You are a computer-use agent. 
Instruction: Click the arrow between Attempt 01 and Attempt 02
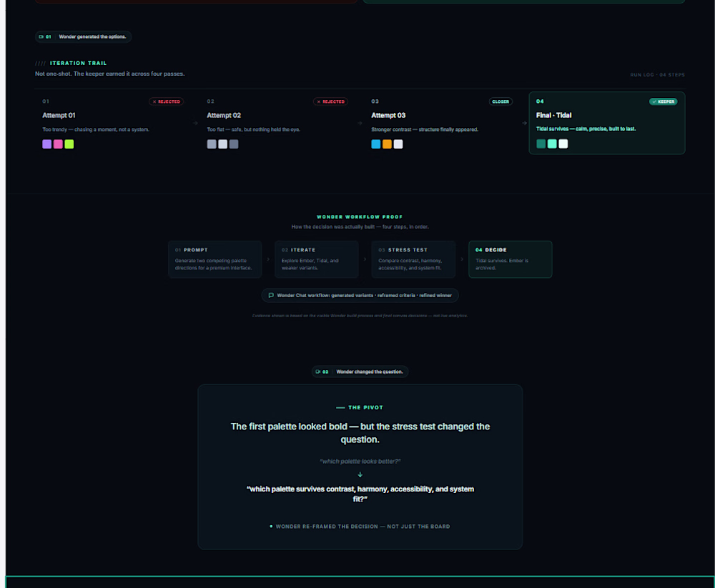195,123
